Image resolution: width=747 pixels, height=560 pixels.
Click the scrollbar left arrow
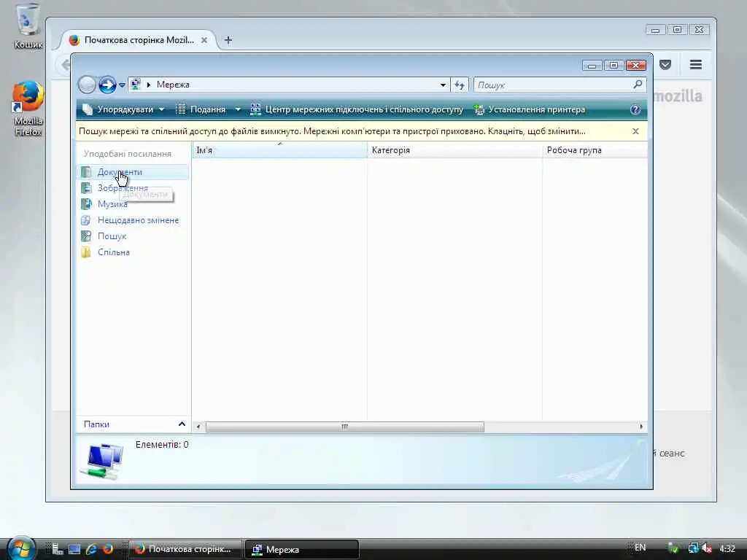click(198, 427)
